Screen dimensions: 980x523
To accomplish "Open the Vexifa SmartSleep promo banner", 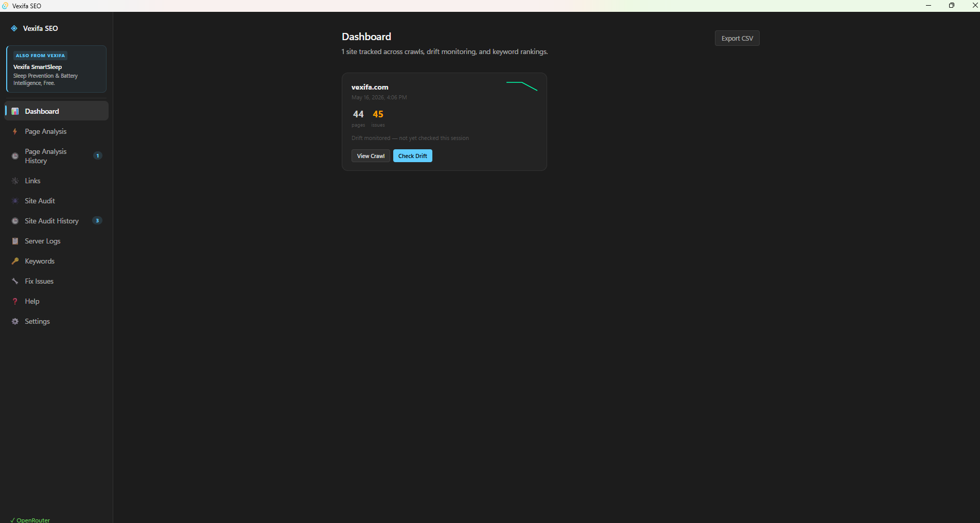I will 57,69.
